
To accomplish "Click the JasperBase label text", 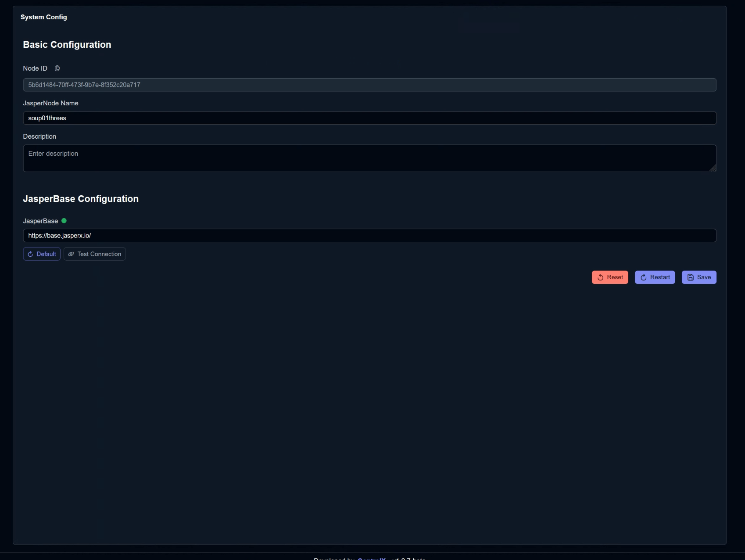I will (40, 221).
